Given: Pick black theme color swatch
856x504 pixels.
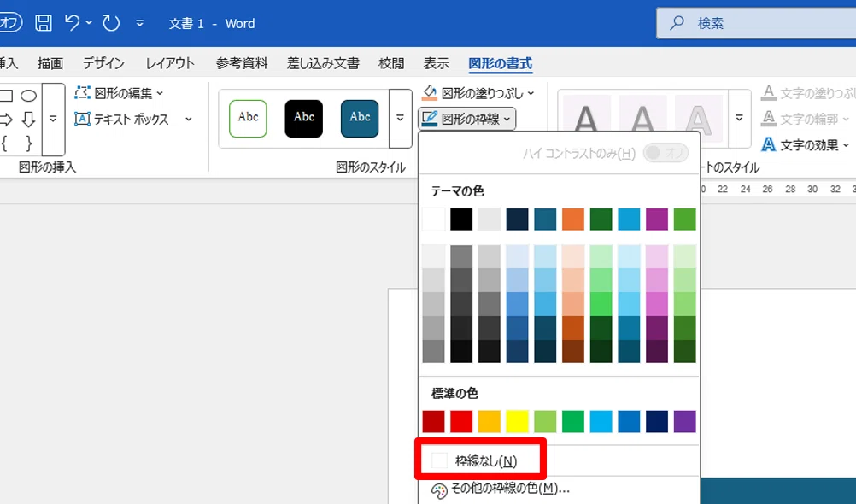Looking at the screenshot, I should (x=461, y=220).
